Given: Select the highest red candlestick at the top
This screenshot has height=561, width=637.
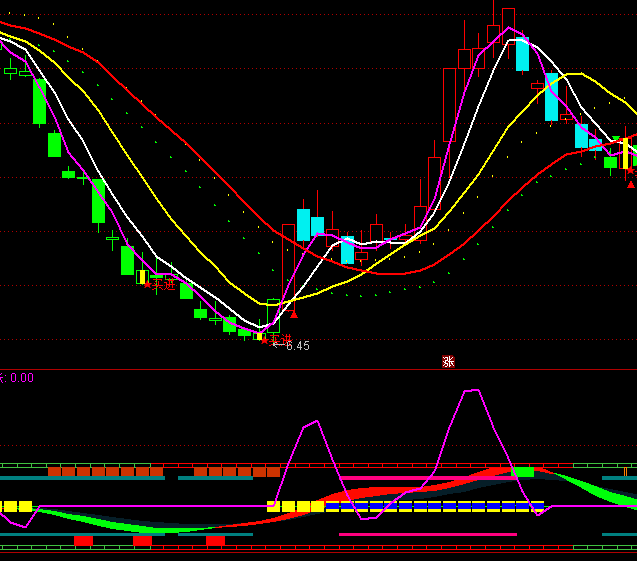Looking at the screenshot, I should [508, 20].
